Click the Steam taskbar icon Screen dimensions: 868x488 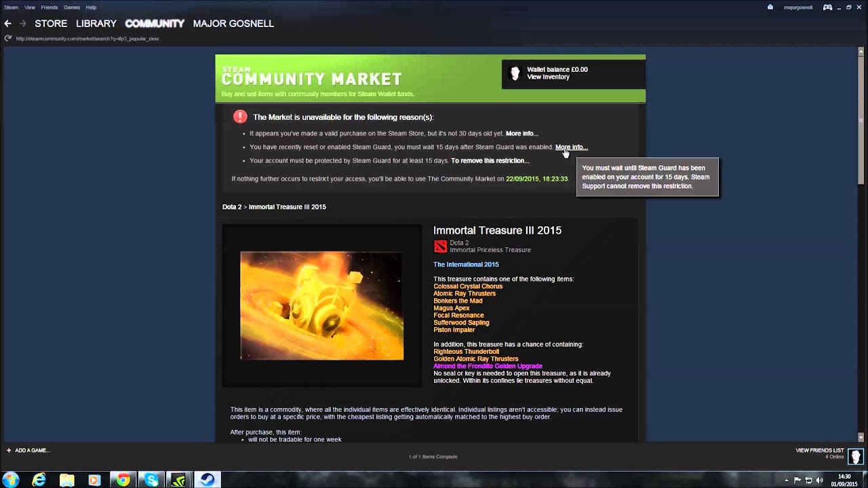coord(207,480)
